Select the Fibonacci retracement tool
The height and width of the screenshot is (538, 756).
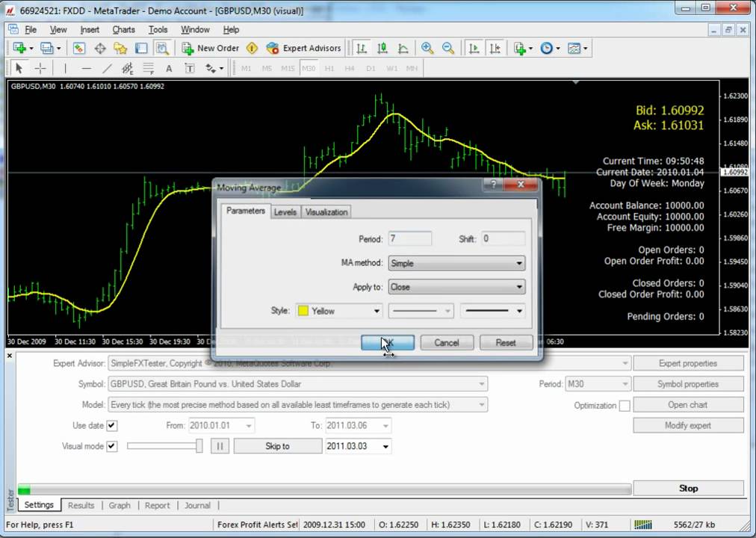point(149,69)
